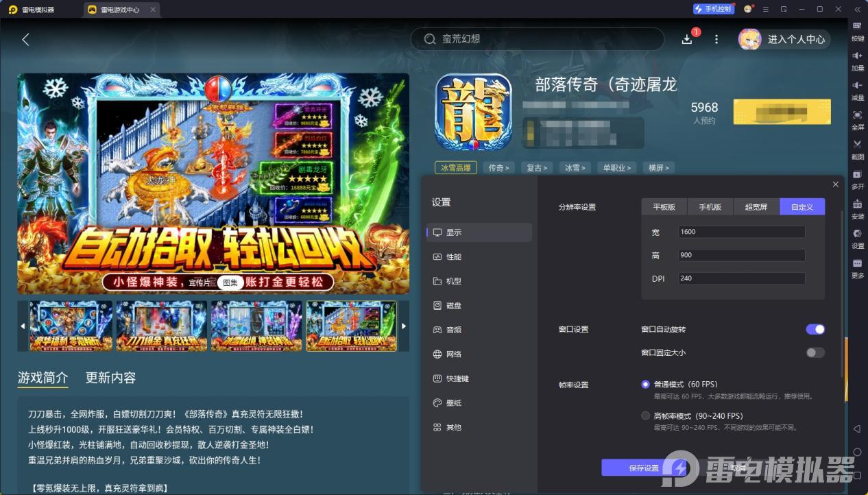Click the 减量 volume down icon

pyautogui.click(x=857, y=85)
